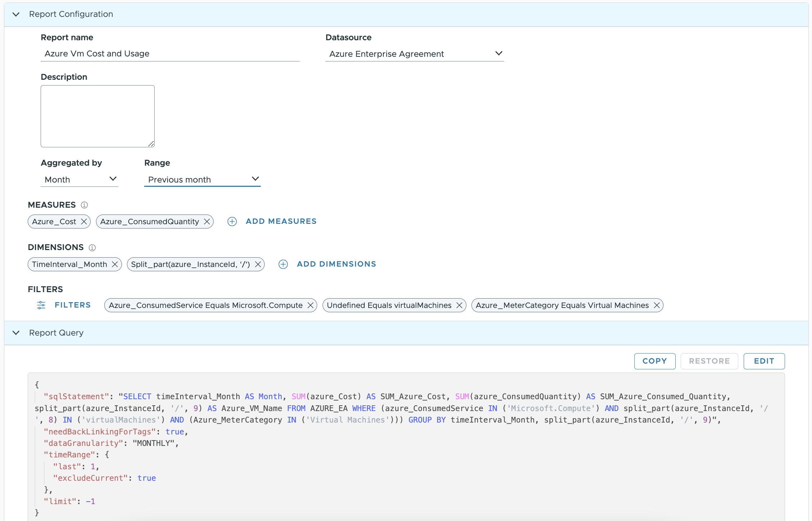Click the Report Query section title
Viewport: 812px width, 521px height.
tap(56, 333)
